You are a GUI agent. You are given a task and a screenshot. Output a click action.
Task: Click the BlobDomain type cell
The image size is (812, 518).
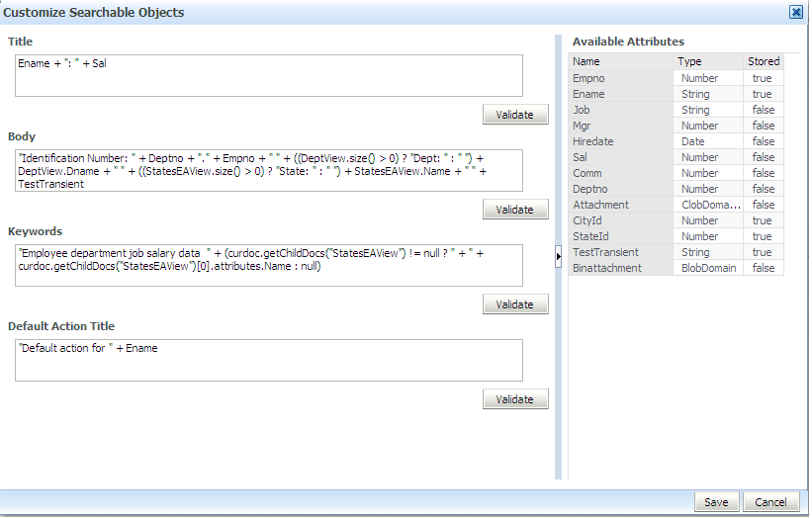point(708,268)
